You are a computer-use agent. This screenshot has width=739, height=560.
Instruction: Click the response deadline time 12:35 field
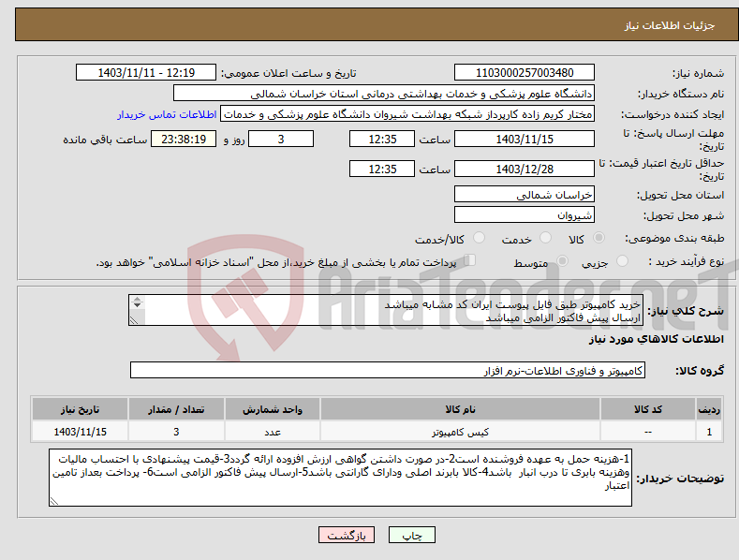tap(382, 139)
